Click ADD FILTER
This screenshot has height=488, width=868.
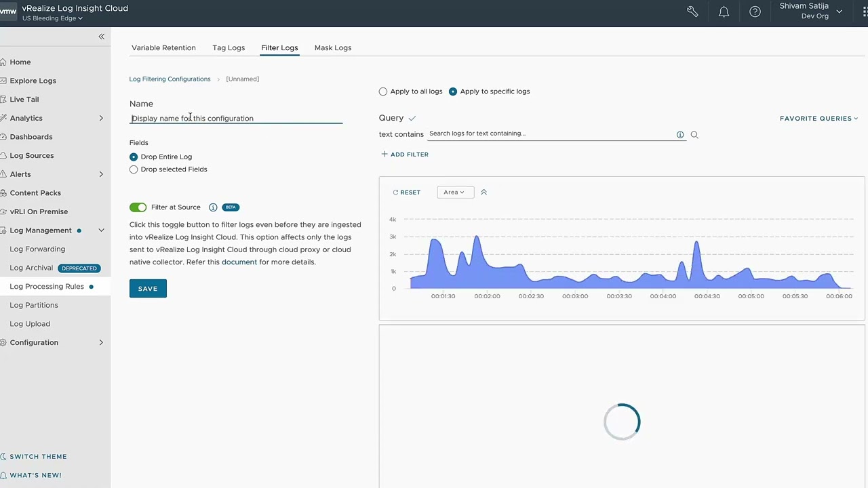pyautogui.click(x=405, y=155)
